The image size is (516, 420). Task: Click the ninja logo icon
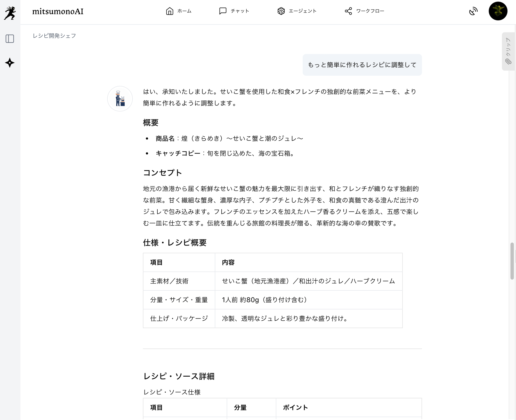(10, 12)
